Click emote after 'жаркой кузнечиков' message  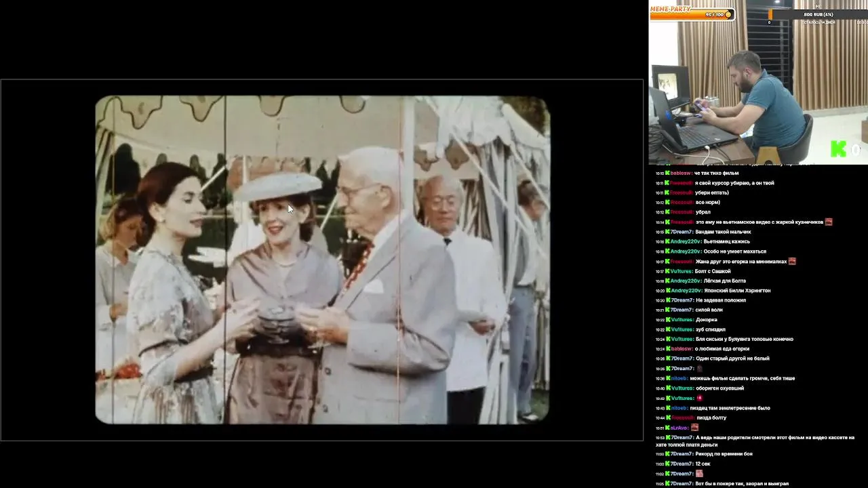click(829, 222)
